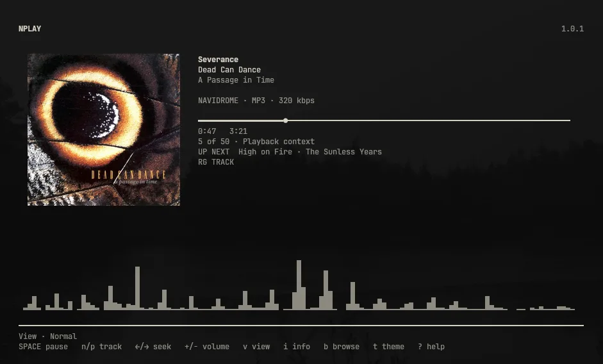Click the elapsed time 0:47

[207, 131]
